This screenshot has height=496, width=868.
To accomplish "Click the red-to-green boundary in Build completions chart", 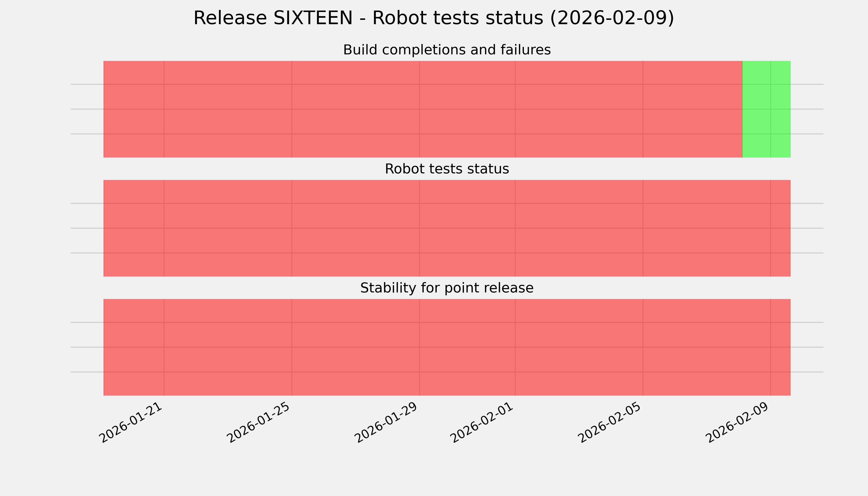I will (x=742, y=109).
